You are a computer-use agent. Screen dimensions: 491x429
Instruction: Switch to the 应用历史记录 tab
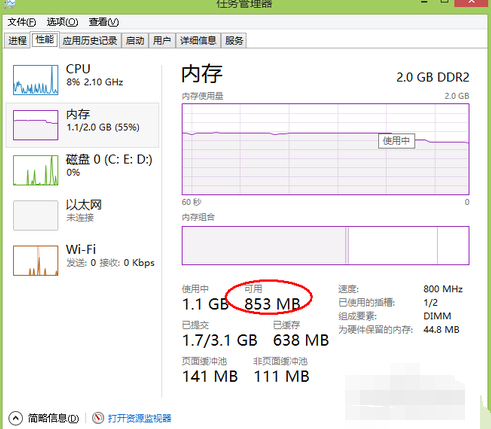click(x=90, y=41)
